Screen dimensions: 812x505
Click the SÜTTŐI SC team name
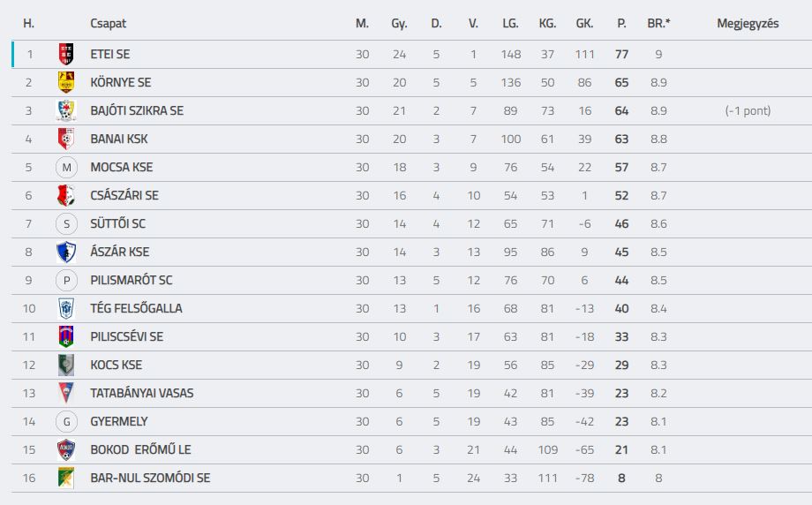[x=117, y=223]
